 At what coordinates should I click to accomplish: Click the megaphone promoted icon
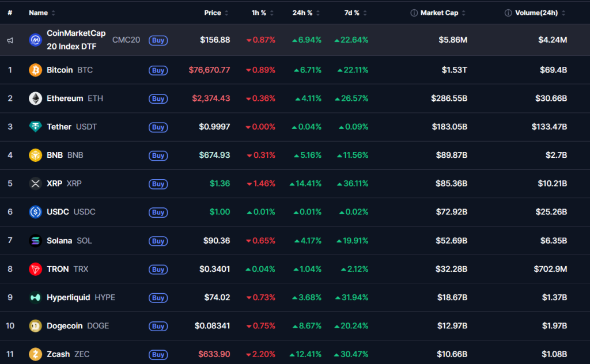pos(10,40)
